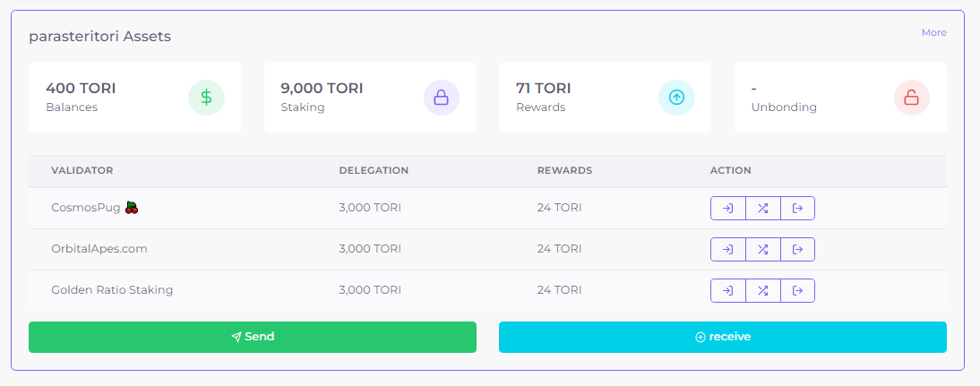
Task: Click delegate icon for Golden Ratio Staking
Action: pos(727,290)
